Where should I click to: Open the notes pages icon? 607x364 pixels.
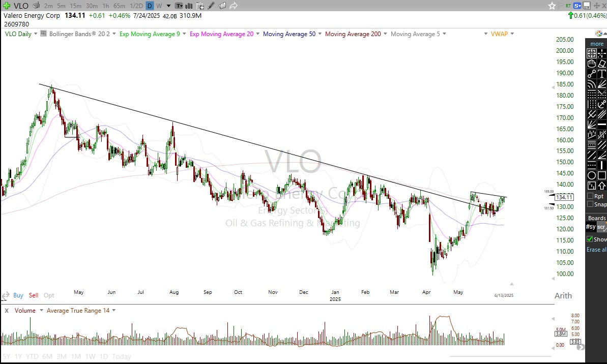click(222, 6)
